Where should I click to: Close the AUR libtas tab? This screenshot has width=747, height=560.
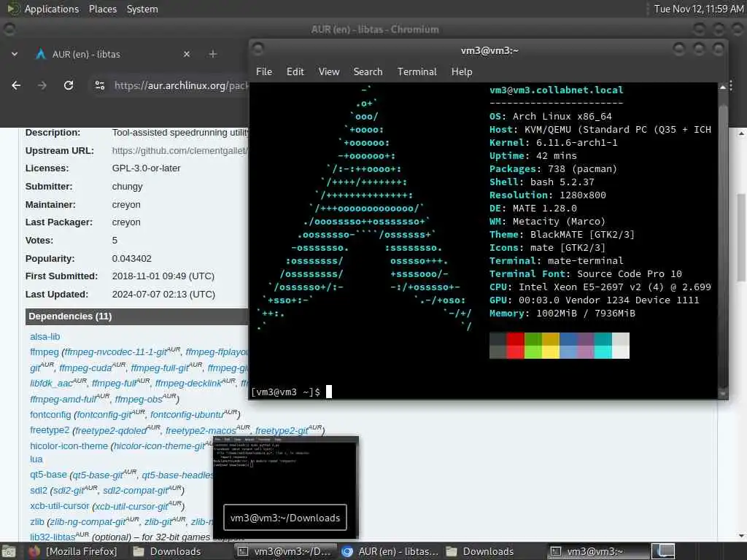click(x=187, y=54)
